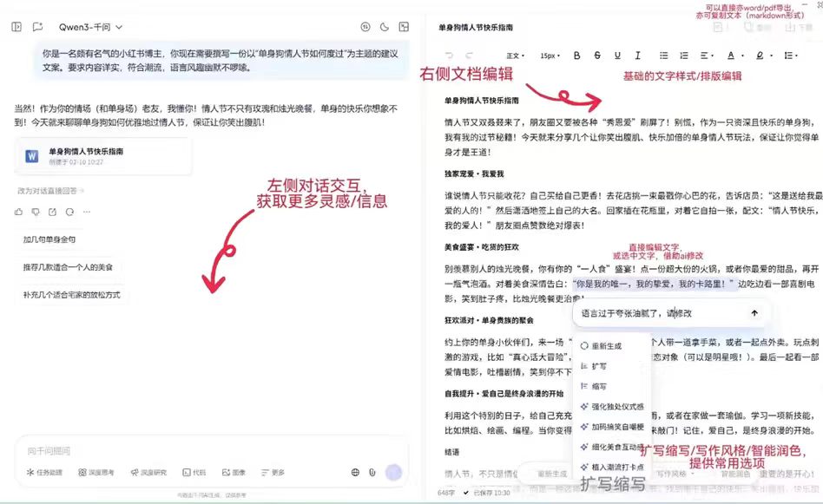Select suggestion 推荐几款适合一个人的美食
Viewport: 823px width, 504px height.
pos(69,266)
